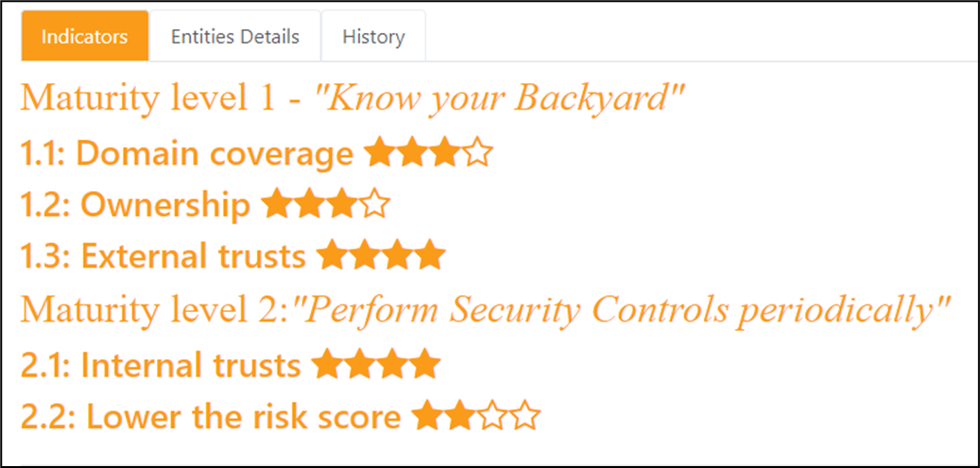Screen dimensions: 980x468
Task: Click the first filled star of Ownership
Action: click(276, 204)
